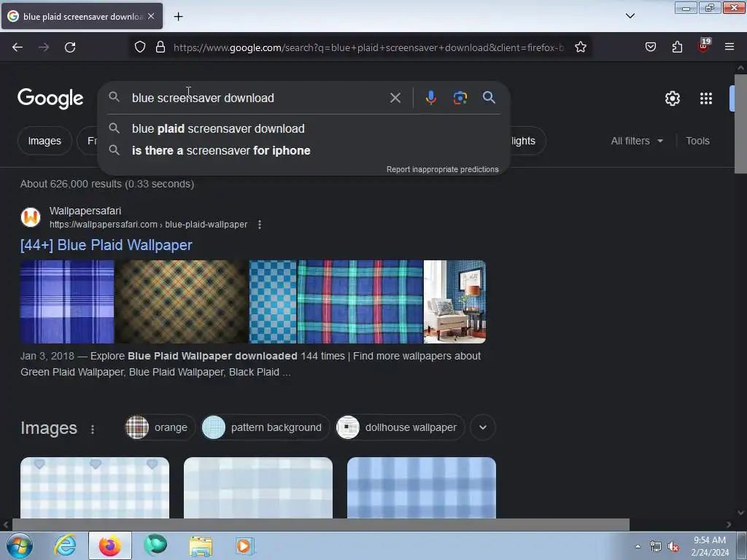Open Google quick settings gear
747x560 pixels.
click(x=672, y=98)
